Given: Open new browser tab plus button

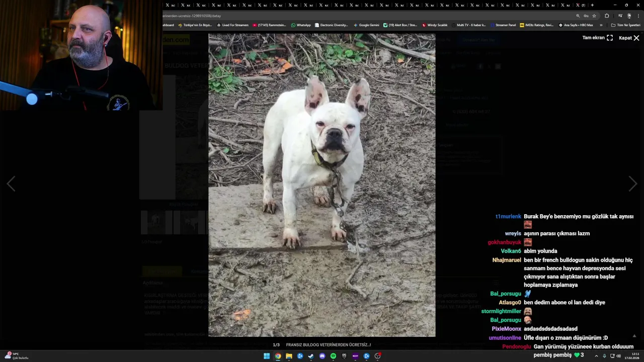Looking at the screenshot, I should point(592,5).
